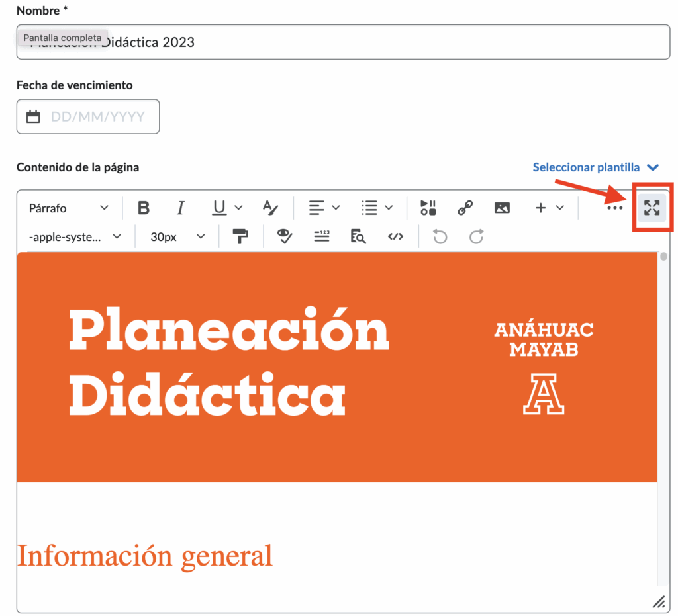The image size is (678, 616).
Task: Open the font family dropdown
Action: 75,236
